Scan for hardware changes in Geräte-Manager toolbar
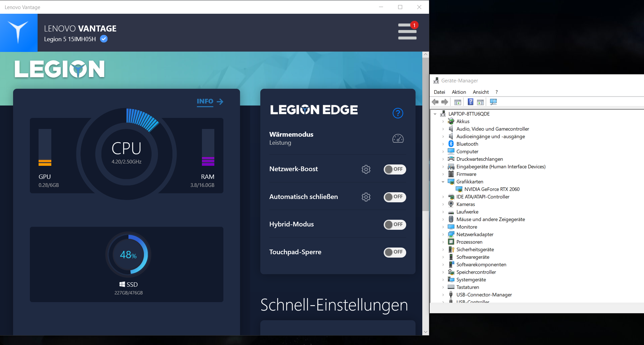The height and width of the screenshot is (345, 644). coord(493,102)
